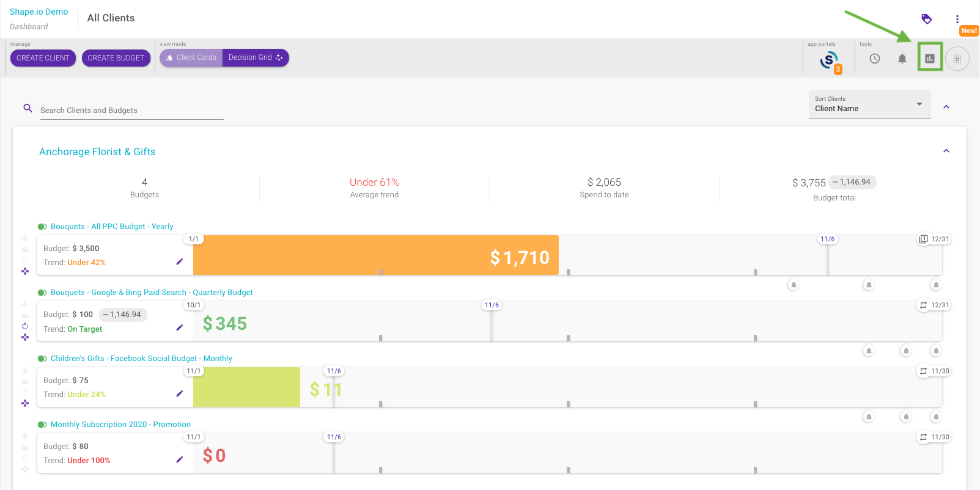Open the three-dot more options menu

957,19
